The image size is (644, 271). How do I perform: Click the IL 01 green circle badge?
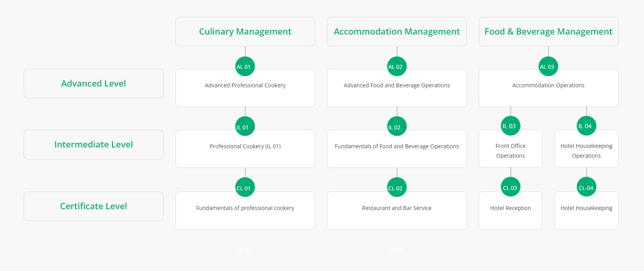245,127
